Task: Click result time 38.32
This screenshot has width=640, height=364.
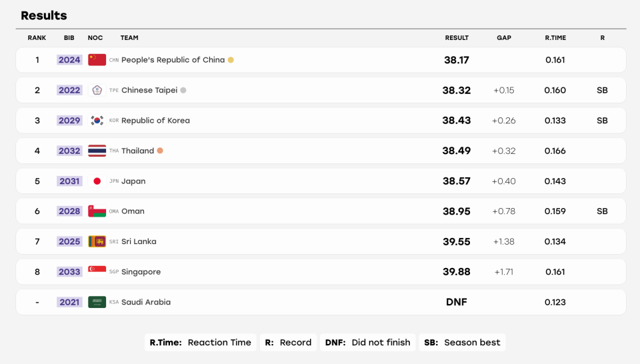Action: tap(457, 90)
